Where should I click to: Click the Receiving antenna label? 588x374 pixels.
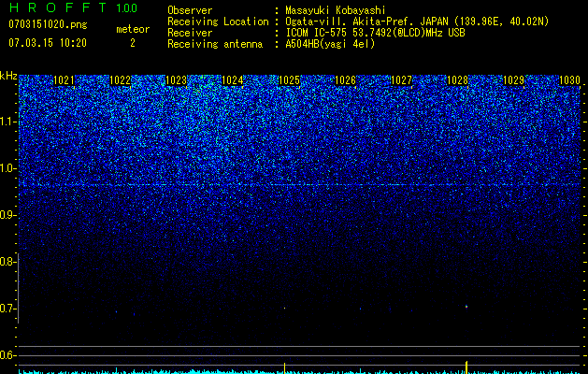pos(215,44)
